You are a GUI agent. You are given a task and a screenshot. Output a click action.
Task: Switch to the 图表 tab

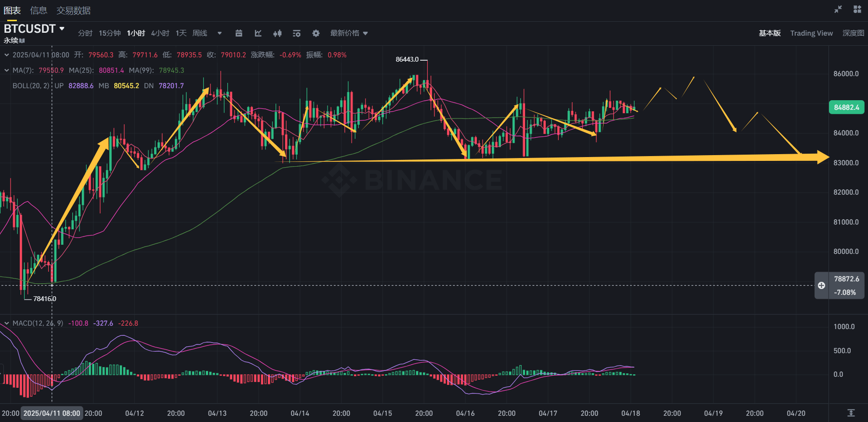(12, 11)
